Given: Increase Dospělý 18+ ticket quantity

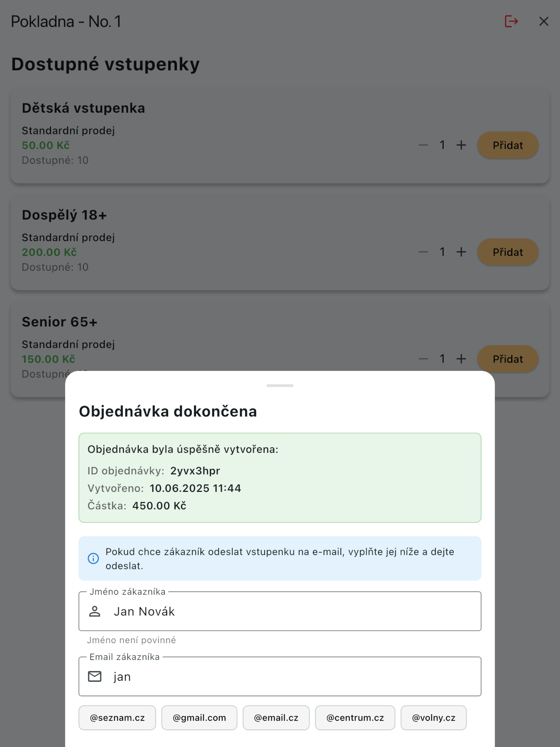Looking at the screenshot, I should [461, 252].
